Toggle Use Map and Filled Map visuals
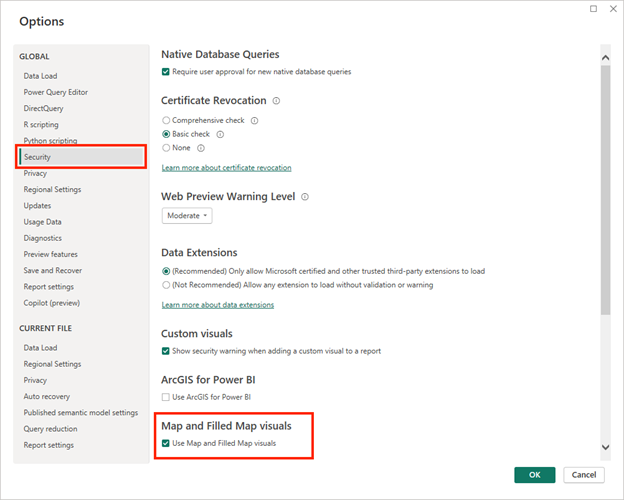Image resolution: width=624 pixels, height=500 pixels. coord(166,443)
